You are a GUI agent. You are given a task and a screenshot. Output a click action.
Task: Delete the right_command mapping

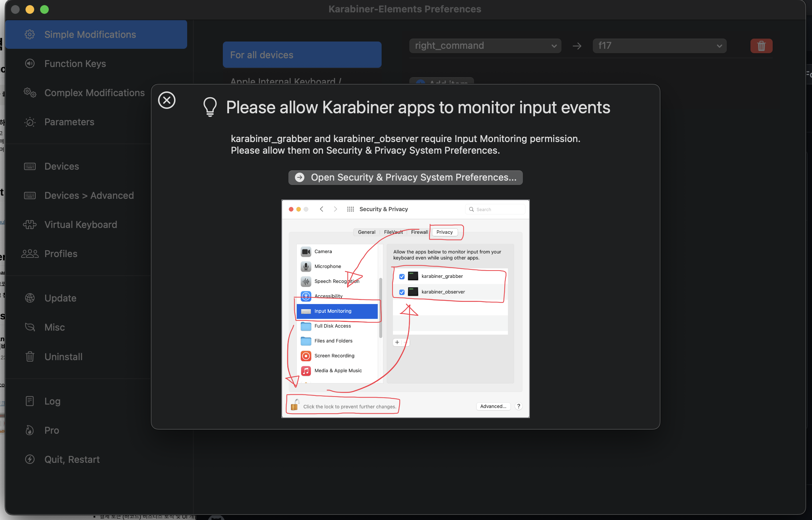(761, 46)
